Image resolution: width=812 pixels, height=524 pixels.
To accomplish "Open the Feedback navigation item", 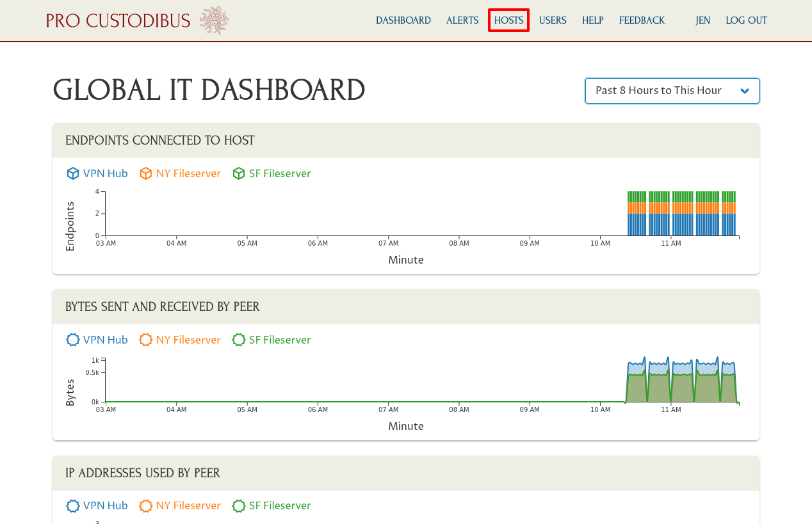I will tap(642, 20).
